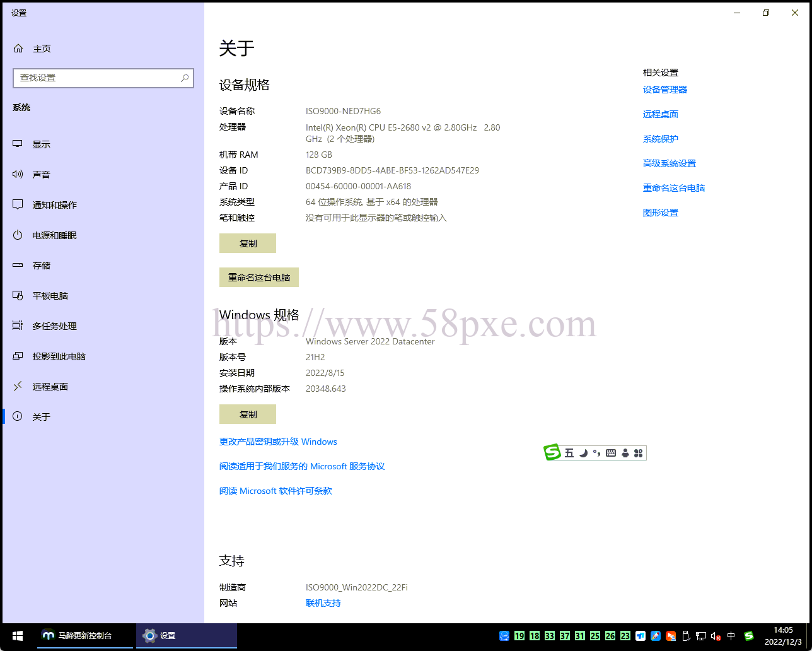The image size is (812, 651).
Task: Open 电源和睡眠 power settings
Action: click(103, 235)
